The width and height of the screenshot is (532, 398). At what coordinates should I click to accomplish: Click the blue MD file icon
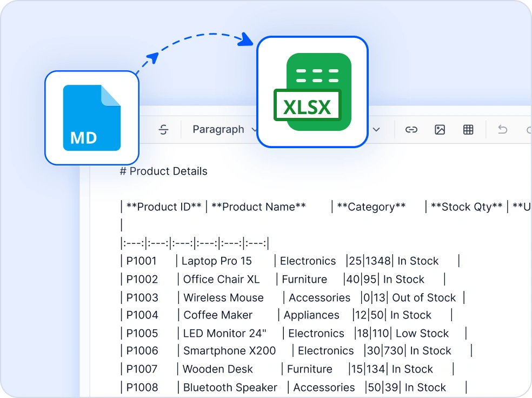(x=92, y=118)
